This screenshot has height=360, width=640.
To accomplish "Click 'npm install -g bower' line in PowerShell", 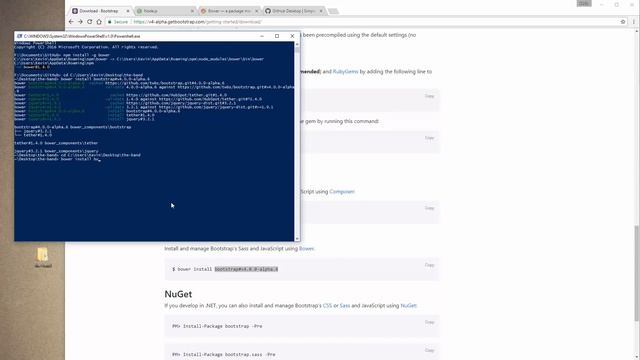I will pos(62,55).
